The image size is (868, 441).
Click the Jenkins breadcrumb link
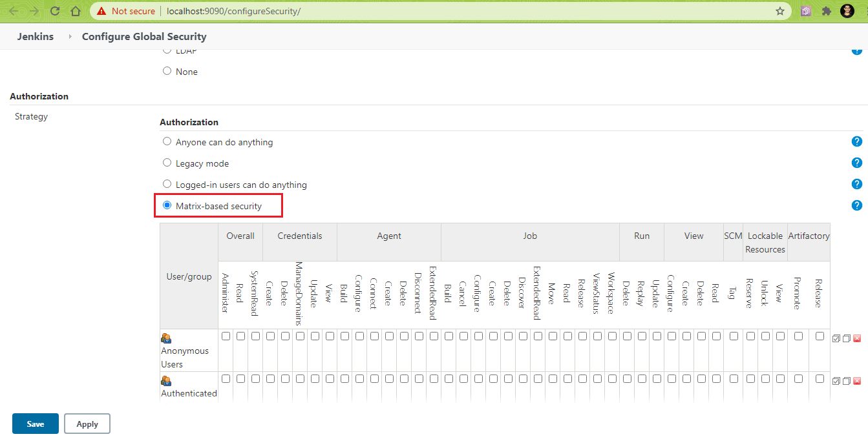tap(35, 36)
